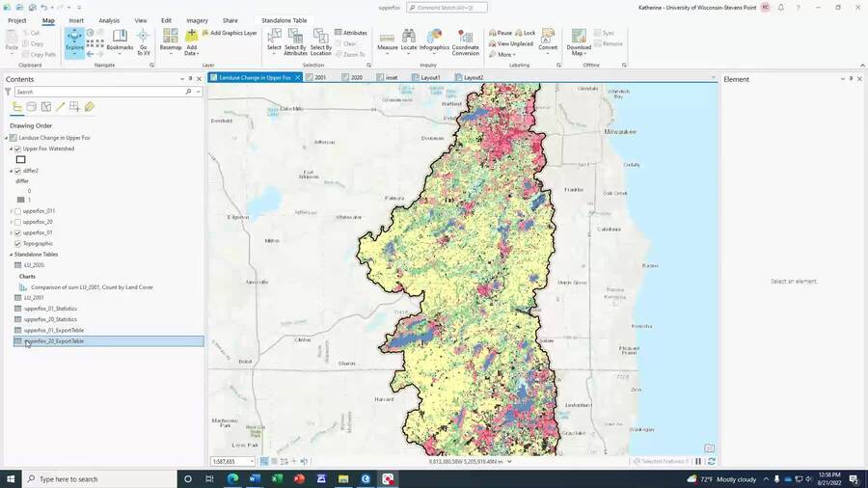Click the Windows Start button
Screen dimensions: 868x488
11,479
